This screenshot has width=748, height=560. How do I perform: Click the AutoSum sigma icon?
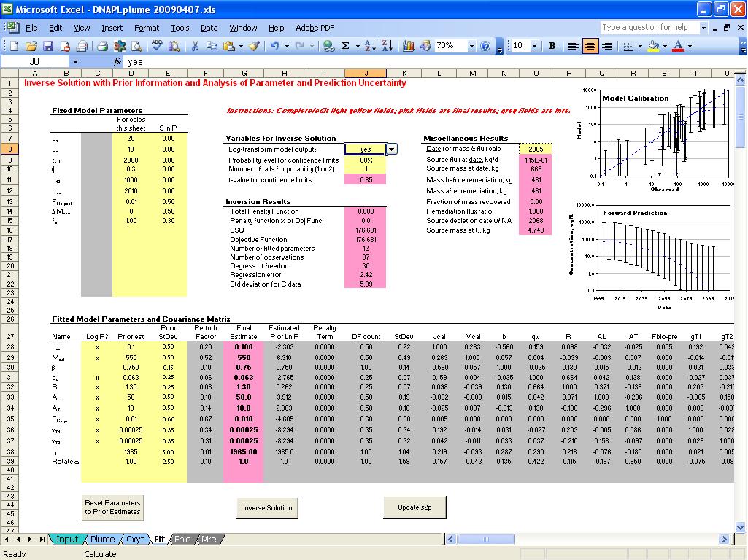point(345,46)
